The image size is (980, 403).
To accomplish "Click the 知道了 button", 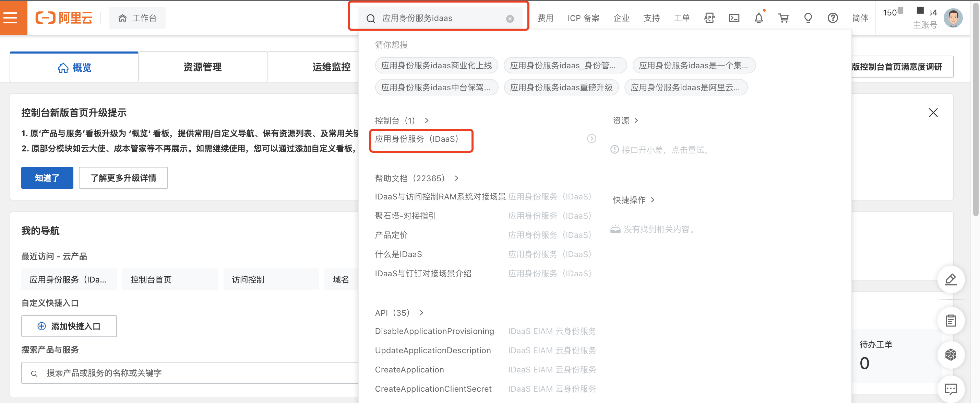I will point(47,178).
